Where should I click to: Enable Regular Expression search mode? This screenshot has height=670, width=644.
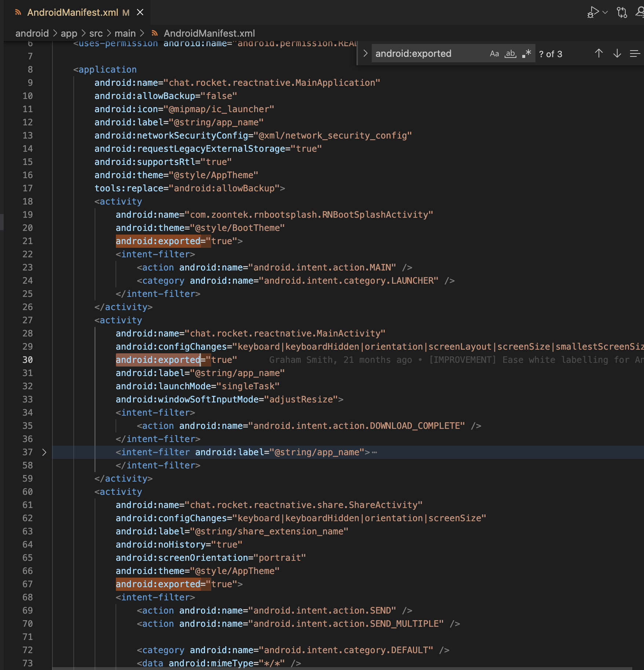[x=527, y=54]
